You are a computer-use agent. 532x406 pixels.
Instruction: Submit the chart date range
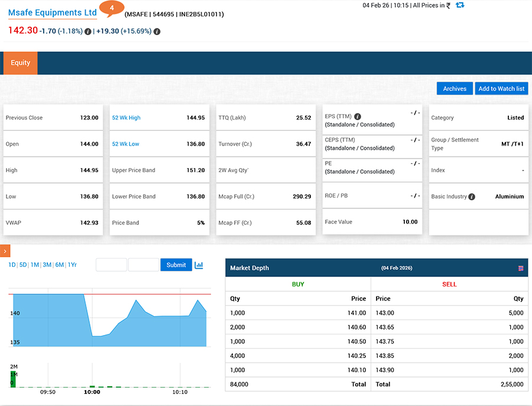click(x=176, y=265)
